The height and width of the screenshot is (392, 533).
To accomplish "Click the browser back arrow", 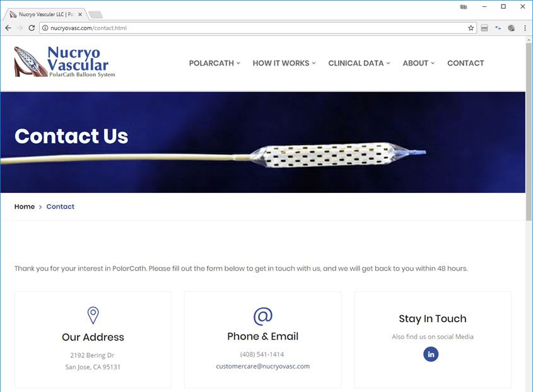I will pos(8,28).
